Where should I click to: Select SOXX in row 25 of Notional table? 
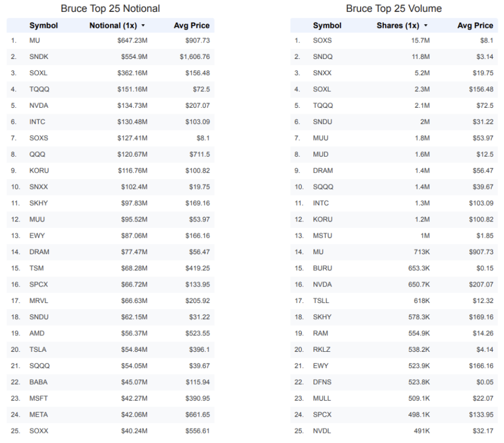(39, 431)
